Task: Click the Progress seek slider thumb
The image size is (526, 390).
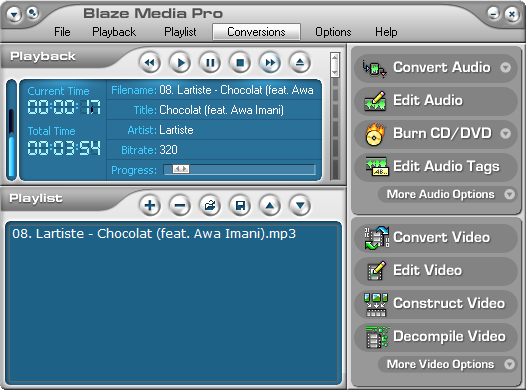Action: [181, 169]
